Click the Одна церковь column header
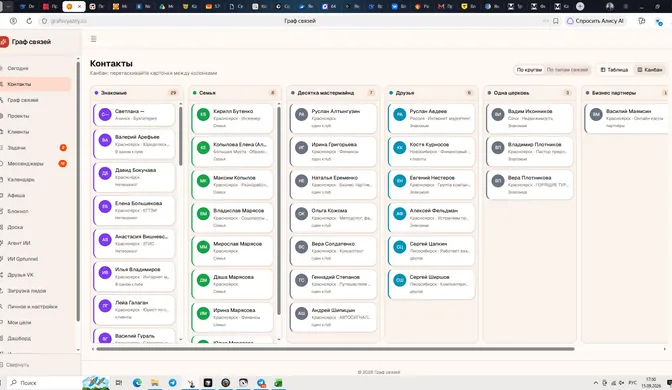The height and width of the screenshot is (390, 672). (529, 93)
